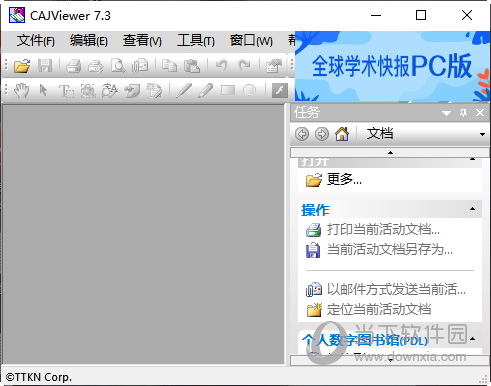This screenshot has width=491, height=386.
Task: Select the arrow pointer tool
Action: [x=43, y=90]
